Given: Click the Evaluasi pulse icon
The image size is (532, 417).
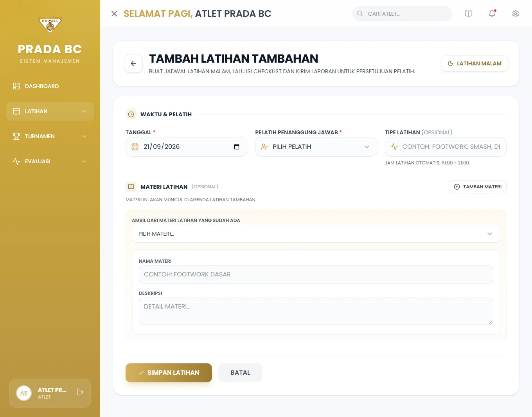Looking at the screenshot, I should pyautogui.click(x=16, y=161).
